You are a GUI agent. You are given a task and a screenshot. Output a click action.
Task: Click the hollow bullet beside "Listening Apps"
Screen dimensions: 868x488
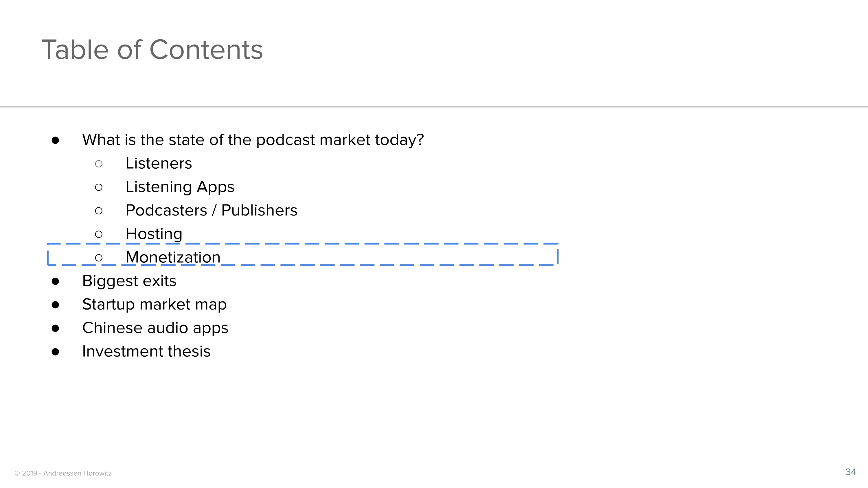click(99, 187)
